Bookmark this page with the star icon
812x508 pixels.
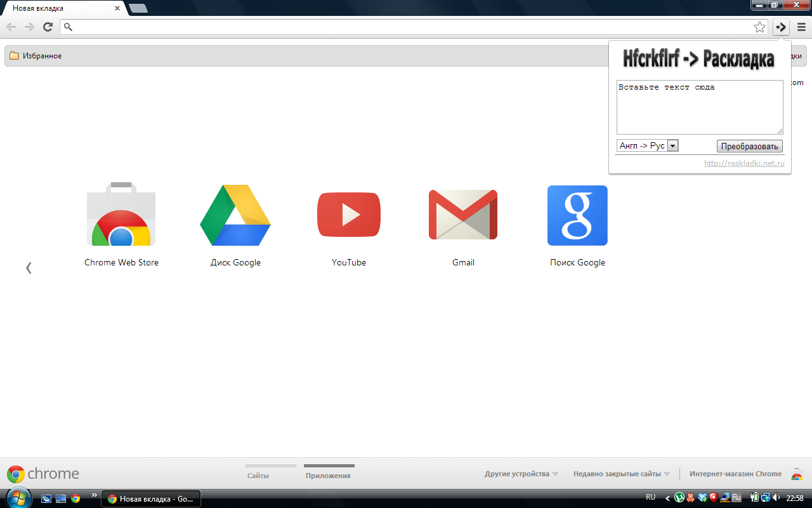(759, 27)
